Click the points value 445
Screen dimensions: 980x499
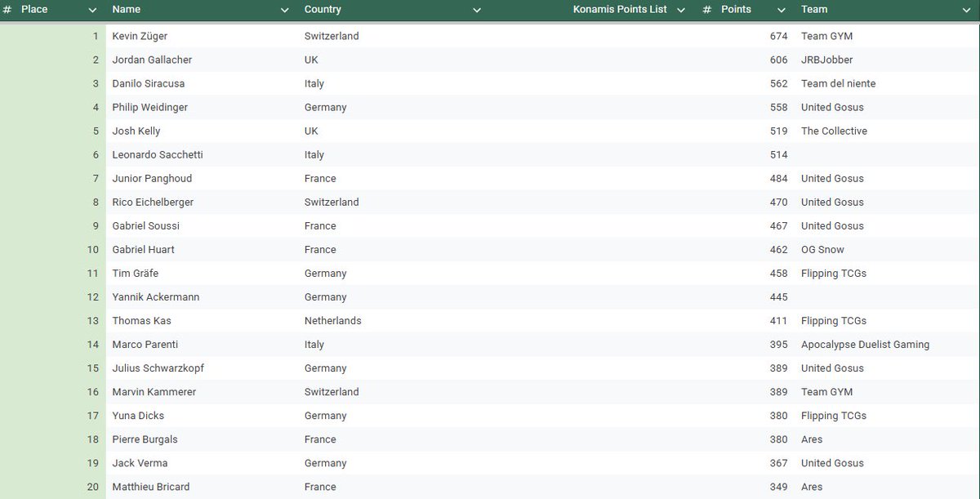click(778, 296)
